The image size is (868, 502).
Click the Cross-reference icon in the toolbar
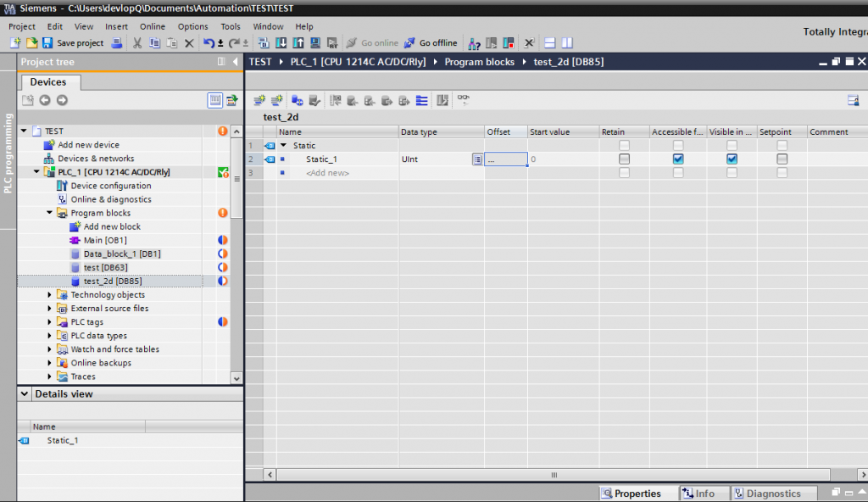tap(529, 42)
